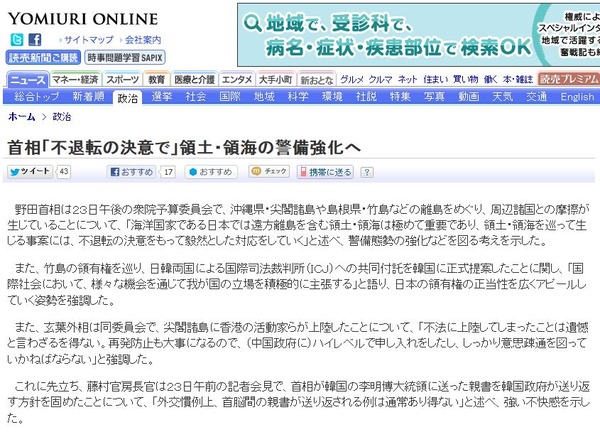Go to ホーム in the breadcrumb
The height and width of the screenshot is (432, 600).
coord(22,117)
